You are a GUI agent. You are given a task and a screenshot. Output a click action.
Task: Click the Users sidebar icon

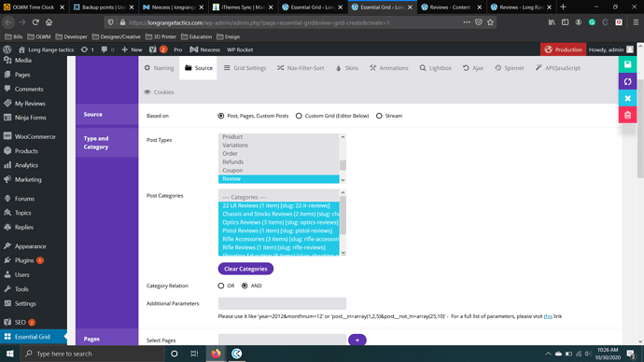7,274
